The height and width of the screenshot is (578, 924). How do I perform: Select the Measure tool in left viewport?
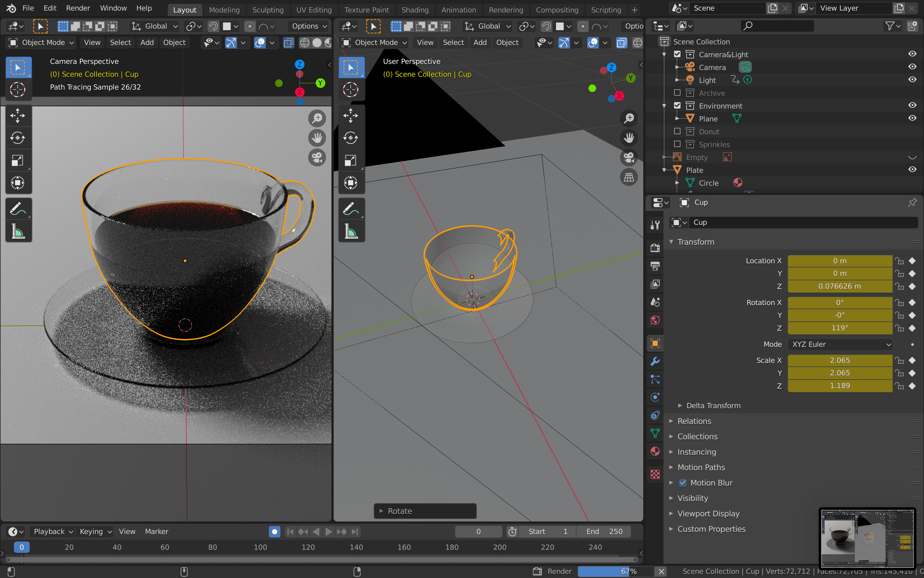(x=18, y=231)
